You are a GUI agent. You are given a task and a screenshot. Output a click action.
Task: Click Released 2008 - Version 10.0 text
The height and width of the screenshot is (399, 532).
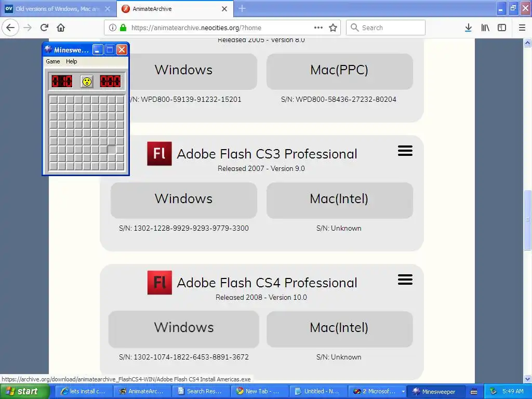pyautogui.click(x=261, y=298)
